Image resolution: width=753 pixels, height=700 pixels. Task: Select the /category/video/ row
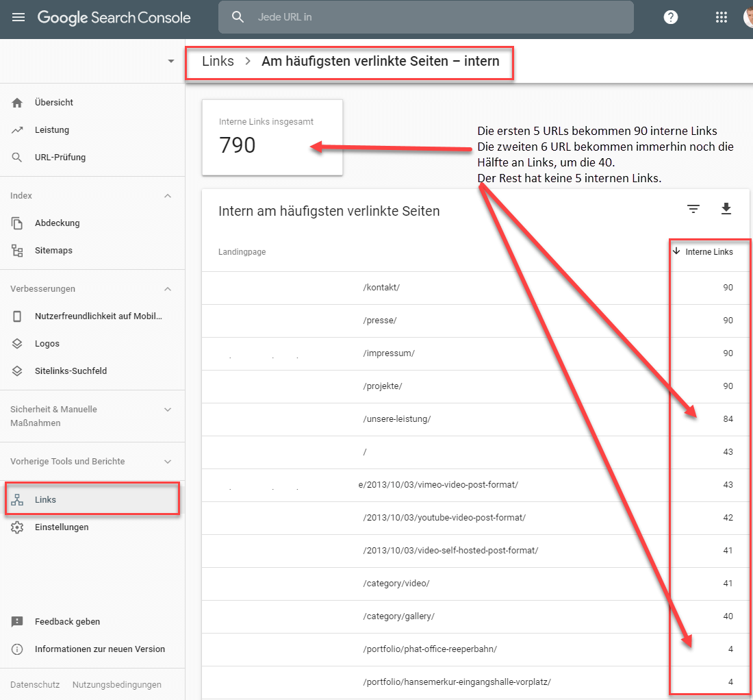(476, 584)
